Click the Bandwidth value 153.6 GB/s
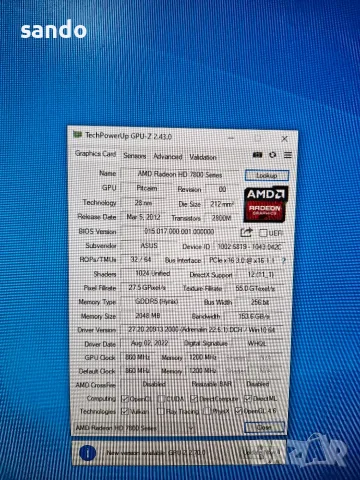The image size is (360, 480). click(254, 316)
